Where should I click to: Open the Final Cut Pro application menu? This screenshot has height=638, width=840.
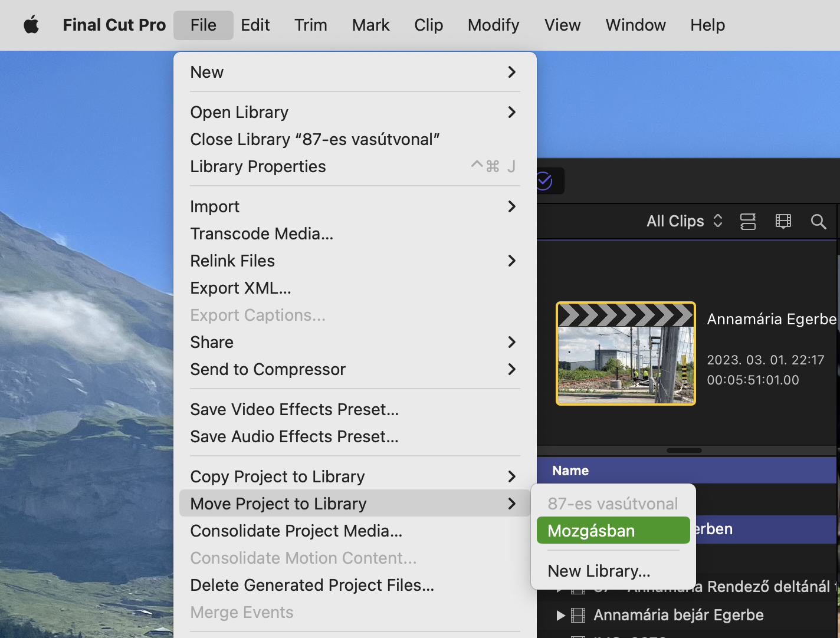[114, 25]
